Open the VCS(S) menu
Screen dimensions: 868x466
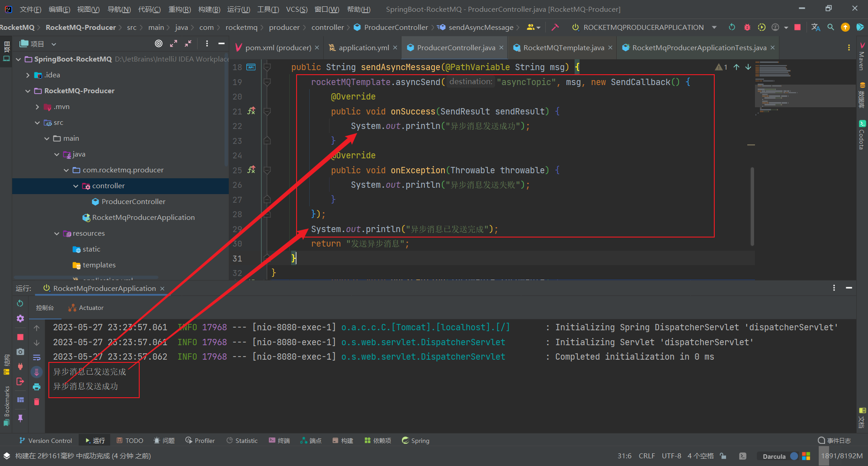(x=297, y=9)
